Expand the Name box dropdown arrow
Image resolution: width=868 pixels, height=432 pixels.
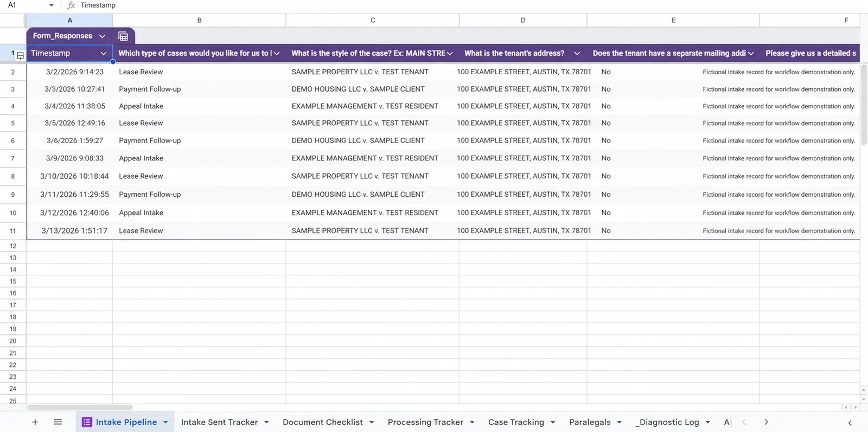pos(52,5)
